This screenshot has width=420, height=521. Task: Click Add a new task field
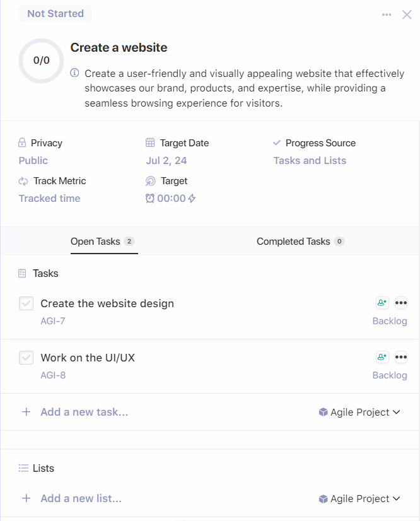click(x=84, y=412)
